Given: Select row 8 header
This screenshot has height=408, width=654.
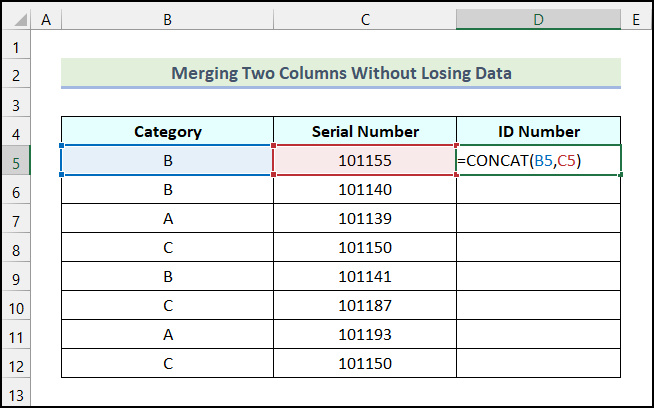Looking at the screenshot, I should click(x=16, y=247).
